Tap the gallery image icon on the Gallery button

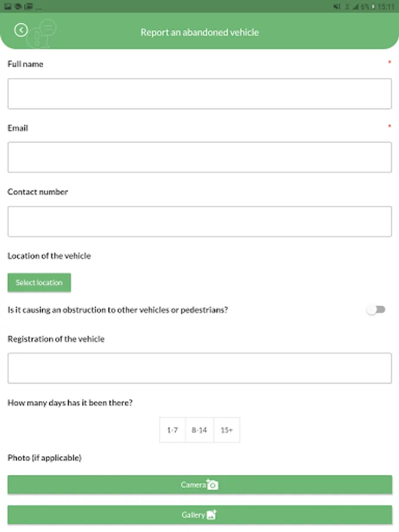click(x=211, y=514)
